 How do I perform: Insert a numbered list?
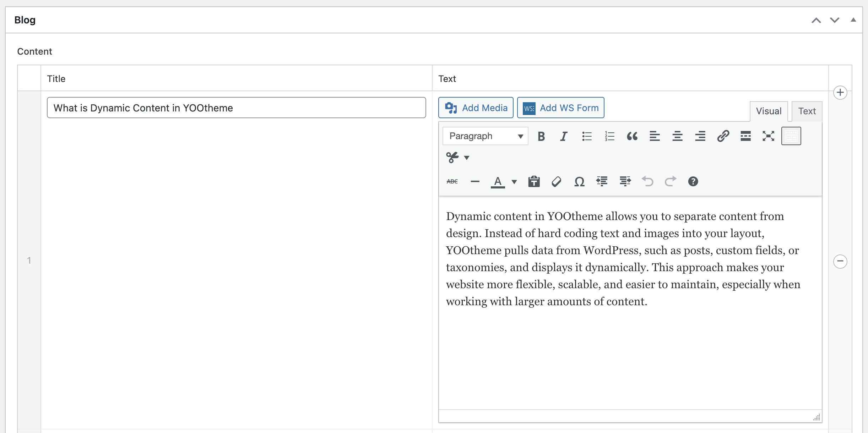609,136
